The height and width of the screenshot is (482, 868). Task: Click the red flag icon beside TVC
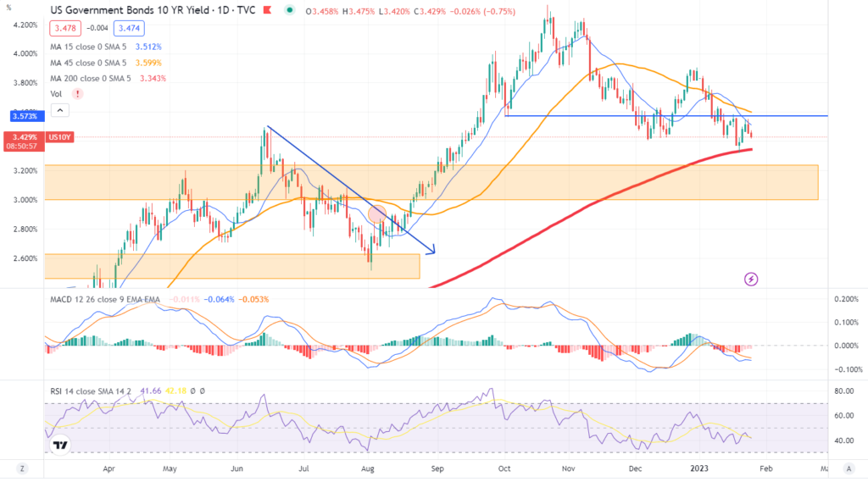[267, 10]
